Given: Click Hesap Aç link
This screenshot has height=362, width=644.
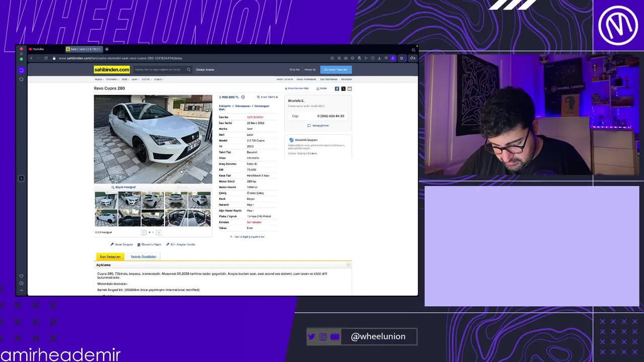Looking at the screenshot, I should tap(310, 69).
